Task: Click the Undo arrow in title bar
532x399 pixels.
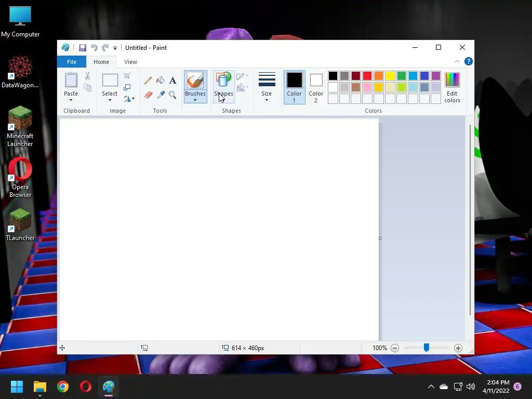Action: pyautogui.click(x=94, y=48)
